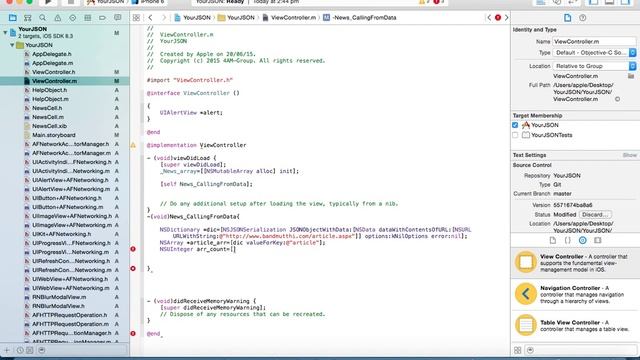This screenshot has height=360, width=640.
Task: Open the Location Relative to Group dropdown
Action: pyautogui.click(x=594, y=66)
